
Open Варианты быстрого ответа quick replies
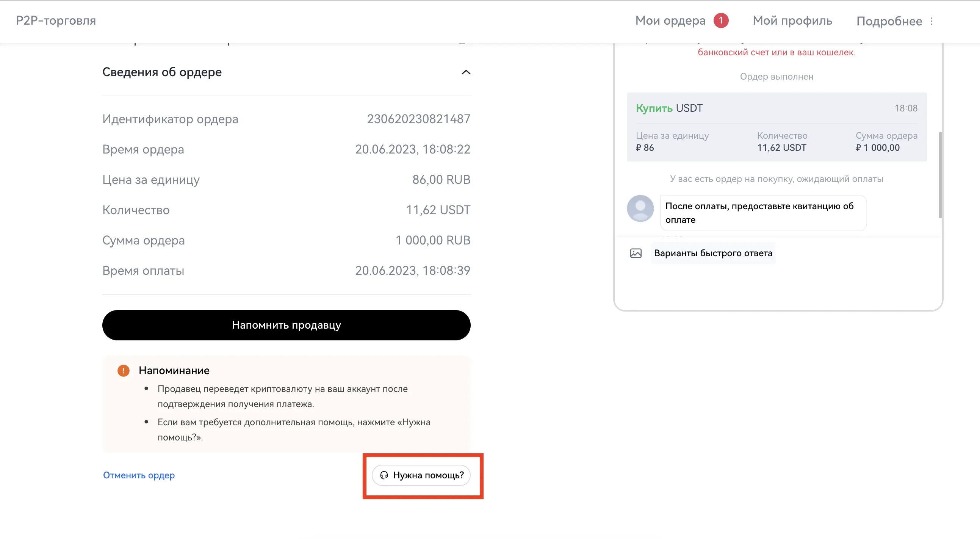713,253
